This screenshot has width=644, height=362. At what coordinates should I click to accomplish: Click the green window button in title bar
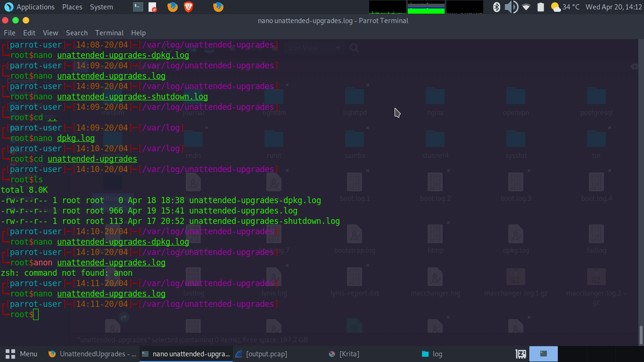coord(16,20)
